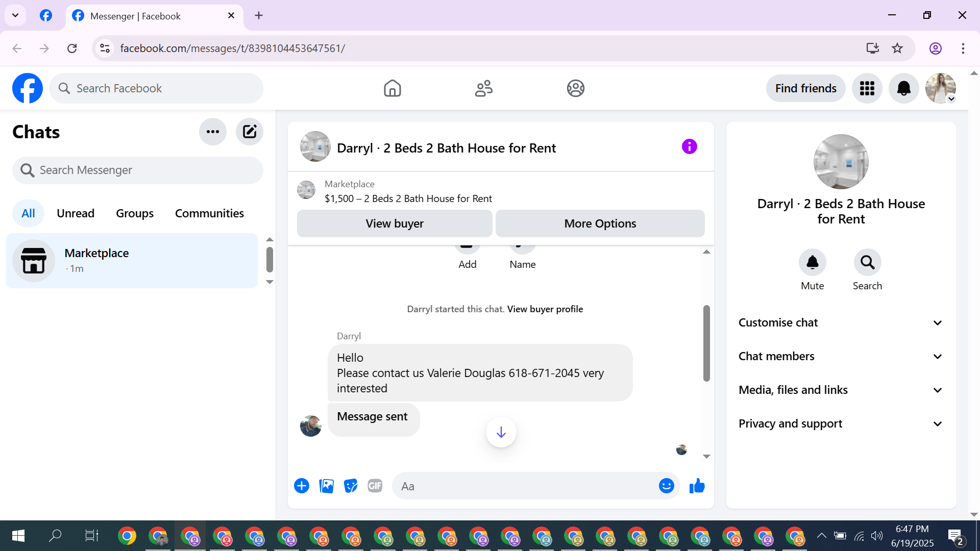Click the browser address bar URL
Screen dimensions: 980x551
point(233,48)
